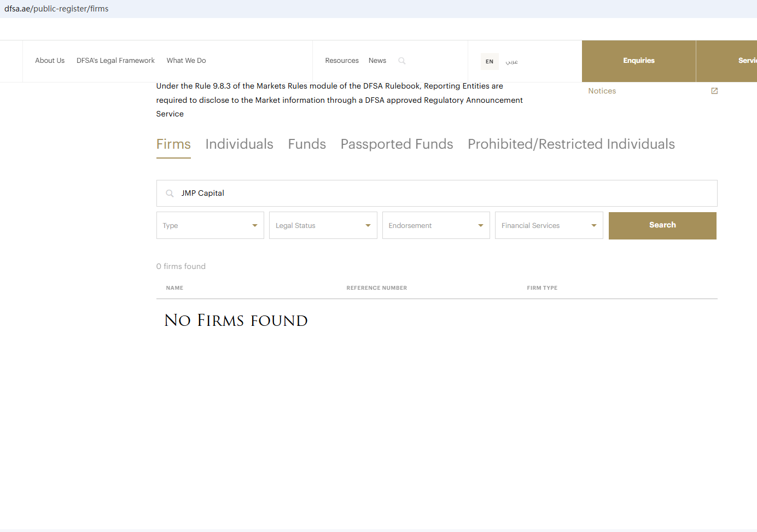Go to Prohibited/Restricted Individuals tab

pos(571,144)
